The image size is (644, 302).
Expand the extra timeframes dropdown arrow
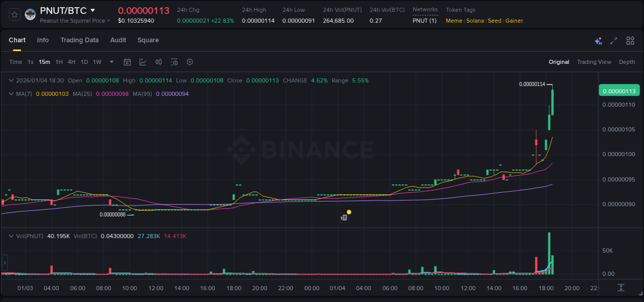coord(111,62)
